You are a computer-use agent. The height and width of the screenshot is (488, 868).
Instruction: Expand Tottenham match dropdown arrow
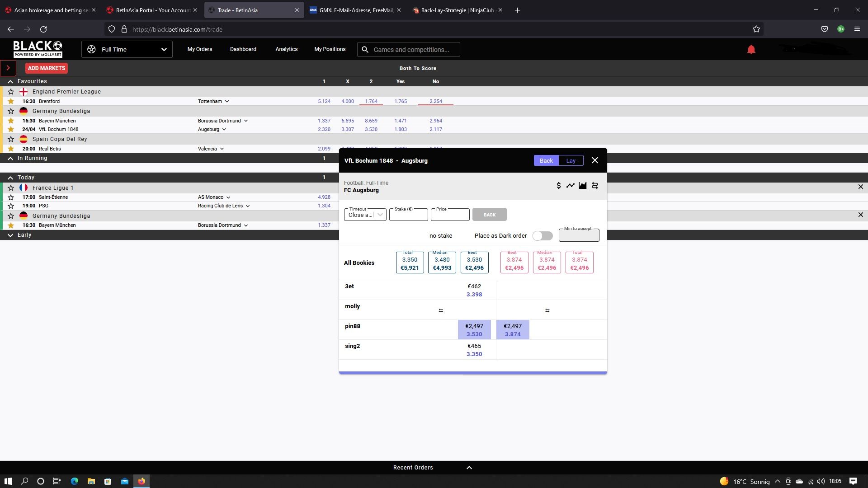pos(227,101)
